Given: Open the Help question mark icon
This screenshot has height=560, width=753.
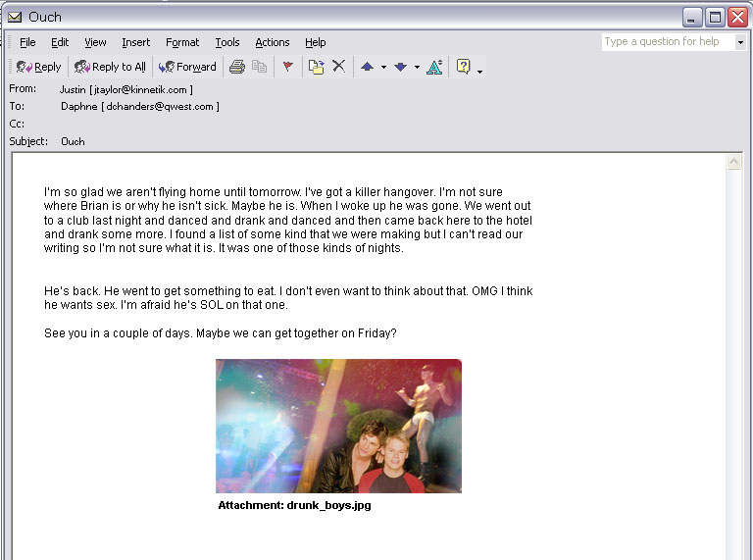Looking at the screenshot, I should [464, 67].
